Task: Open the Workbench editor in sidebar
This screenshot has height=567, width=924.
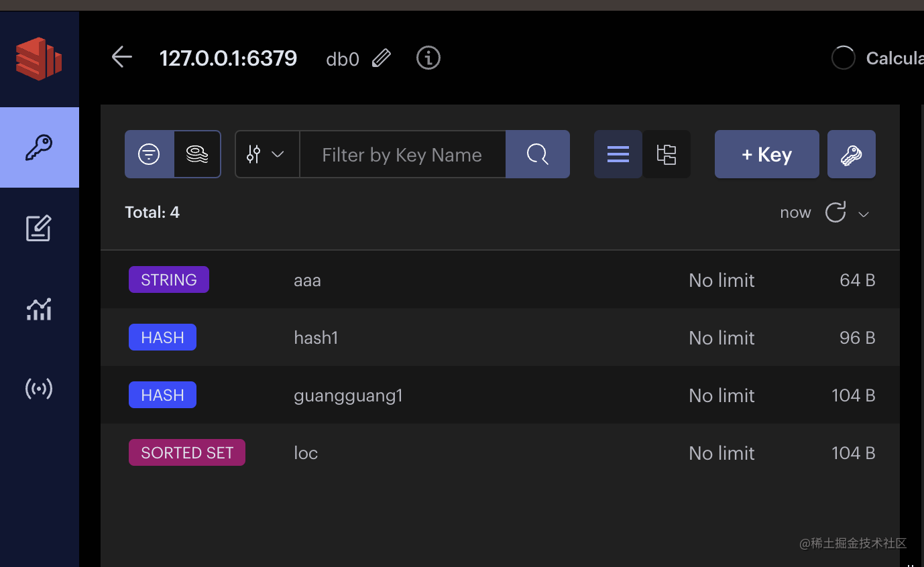Action: [x=39, y=229]
